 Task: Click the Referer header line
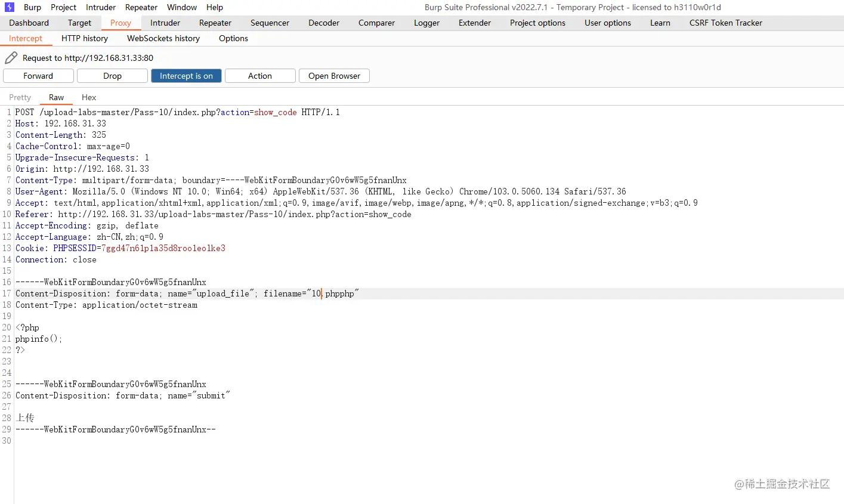click(214, 214)
